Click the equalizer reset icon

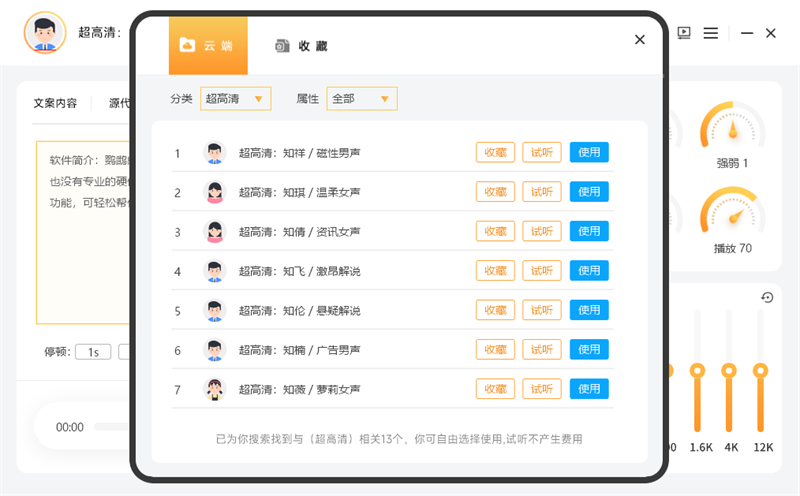(767, 298)
